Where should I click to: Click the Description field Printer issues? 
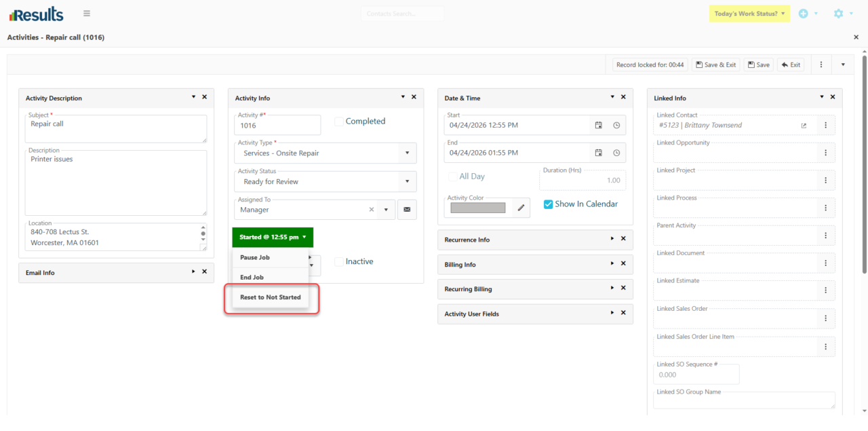[116, 183]
